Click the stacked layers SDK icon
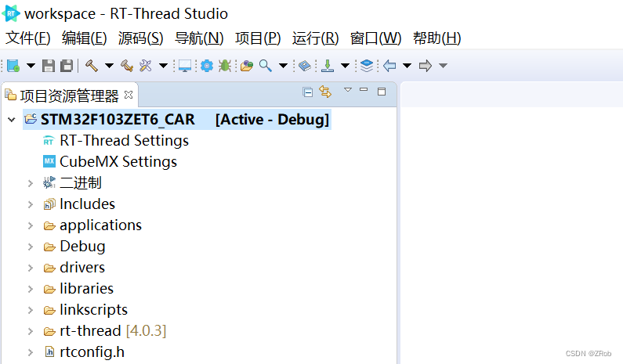Screen dimensions: 623x364 pos(367,66)
